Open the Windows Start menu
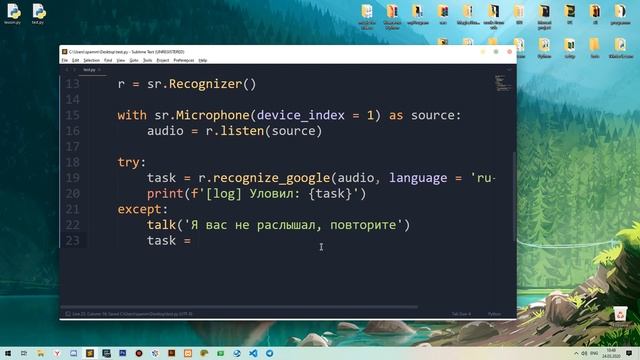640x360 pixels. (7, 353)
